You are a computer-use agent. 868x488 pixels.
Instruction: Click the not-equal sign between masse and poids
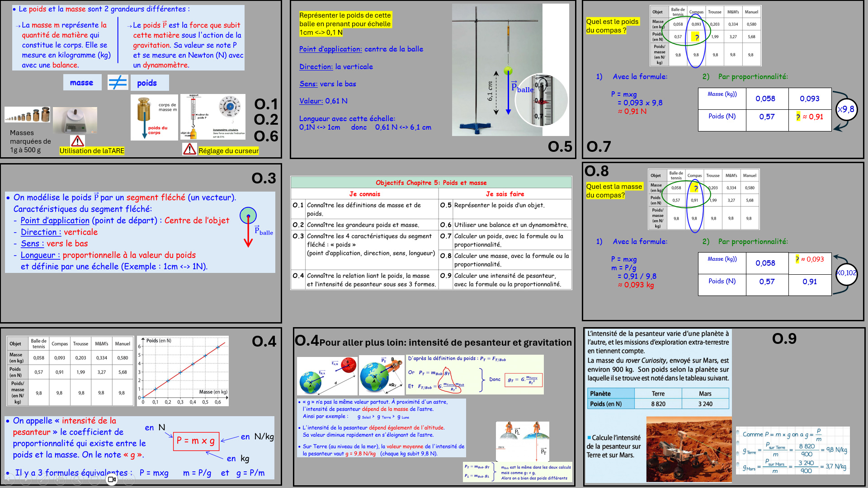tap(118, 83)
